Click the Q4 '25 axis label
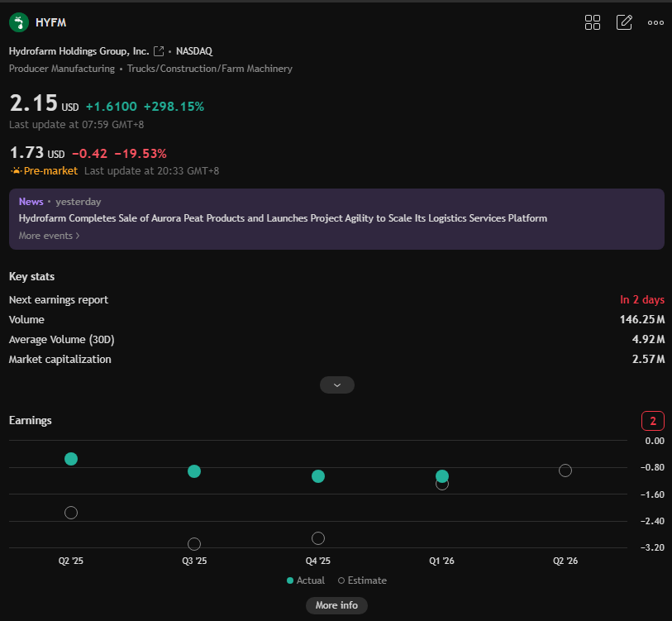The height and width of the screenshot is (621, 672). pyautogui.click(x=318, y=561)
